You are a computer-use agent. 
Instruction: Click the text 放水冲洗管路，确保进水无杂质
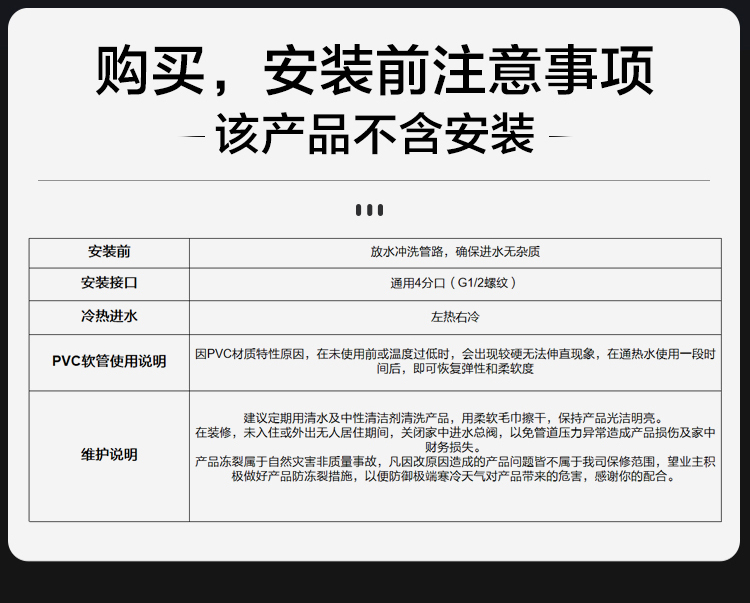click(x=455, y=251)
